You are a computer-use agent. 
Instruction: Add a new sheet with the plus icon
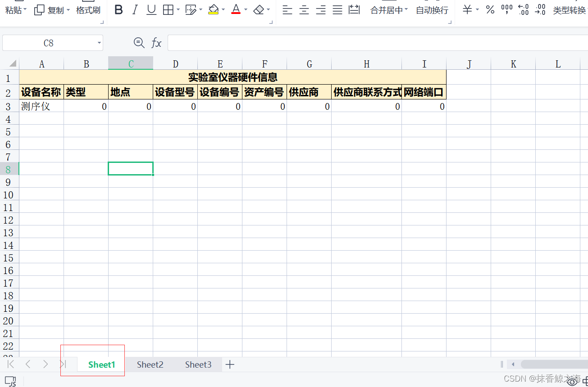pos(230,364)
